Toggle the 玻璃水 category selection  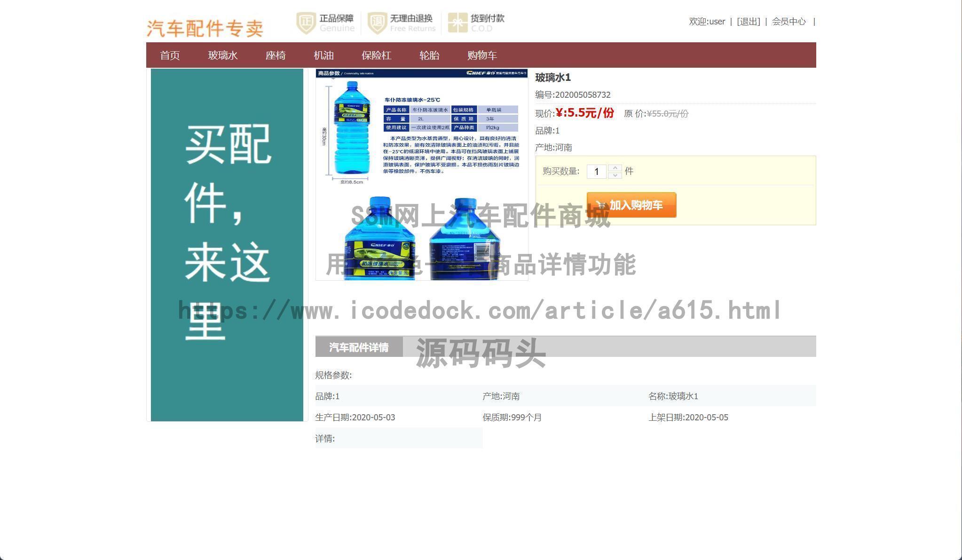coord(223,55)
